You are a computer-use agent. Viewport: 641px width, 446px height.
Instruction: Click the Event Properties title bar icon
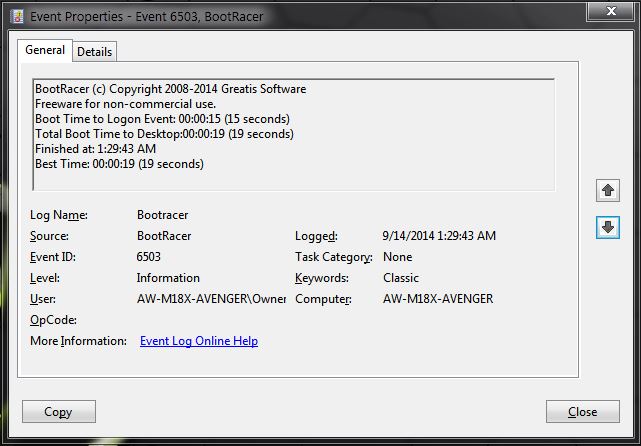coord(18,16)
